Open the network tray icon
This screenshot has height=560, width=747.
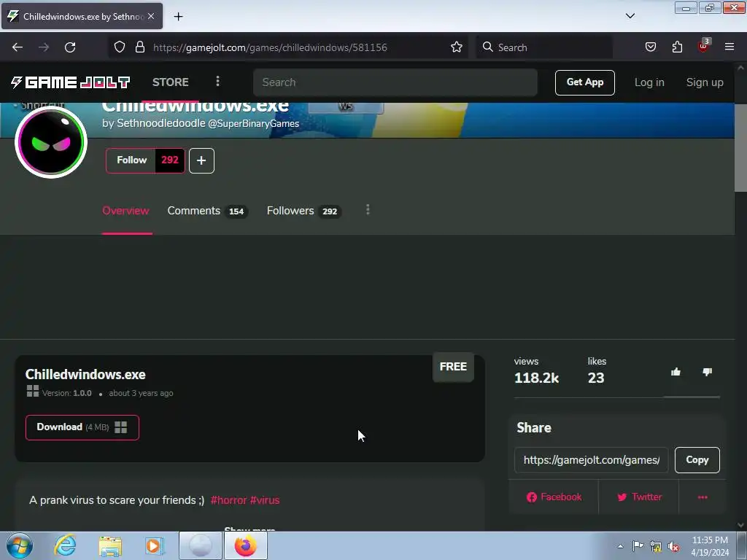coord(656,546)
